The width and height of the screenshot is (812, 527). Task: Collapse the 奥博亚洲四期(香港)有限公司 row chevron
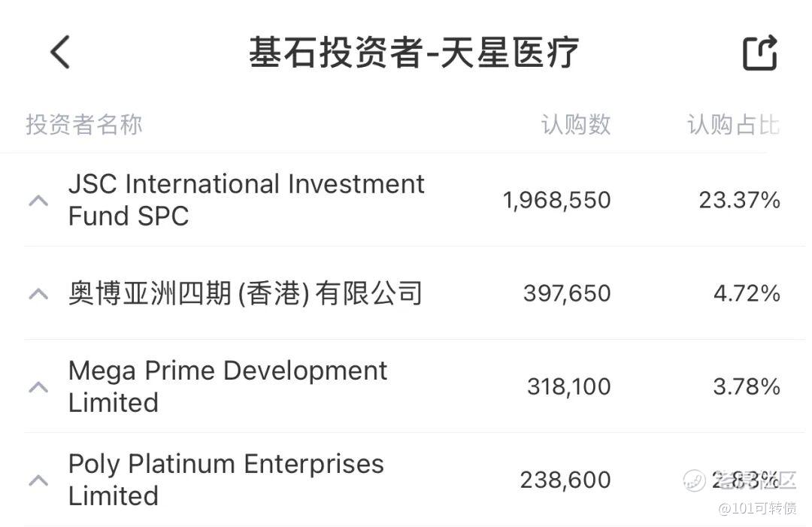click(38, 293)
